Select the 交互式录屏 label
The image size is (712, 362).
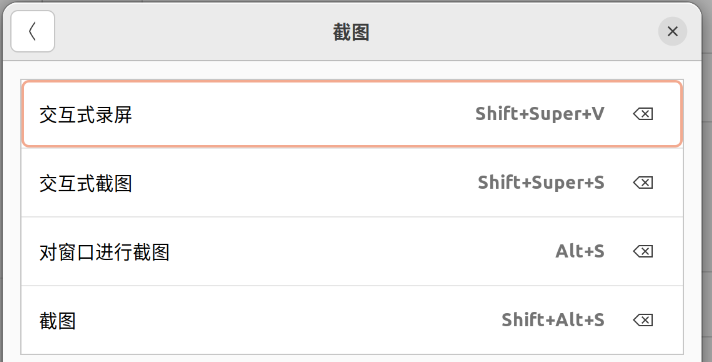(85, 114)
